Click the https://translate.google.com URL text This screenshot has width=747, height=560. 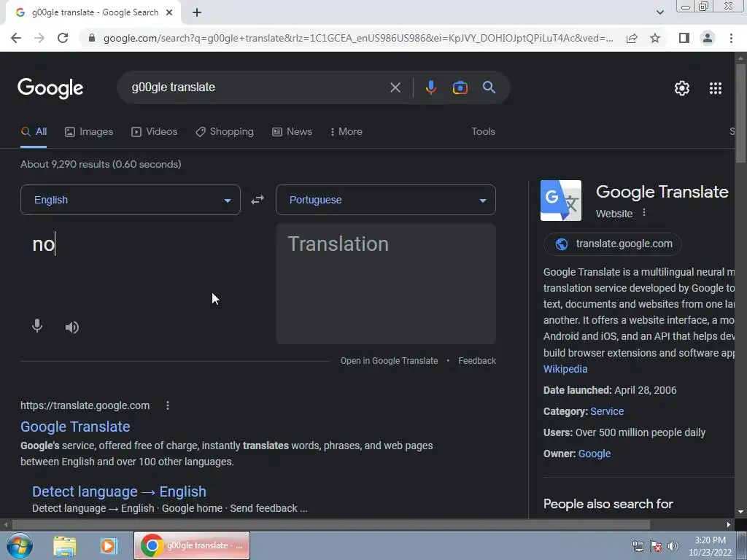click(x=85, y=405)
